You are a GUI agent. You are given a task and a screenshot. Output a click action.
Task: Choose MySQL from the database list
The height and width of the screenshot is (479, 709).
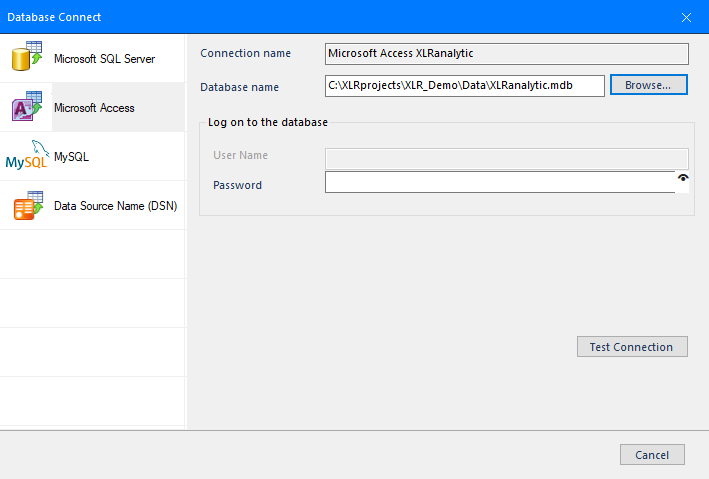click(93, 157)
